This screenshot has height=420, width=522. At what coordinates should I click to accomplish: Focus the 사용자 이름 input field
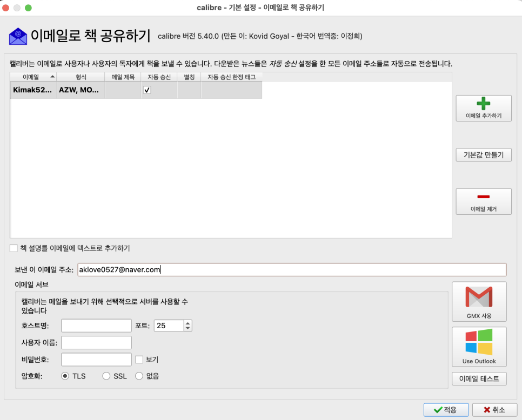96,342
